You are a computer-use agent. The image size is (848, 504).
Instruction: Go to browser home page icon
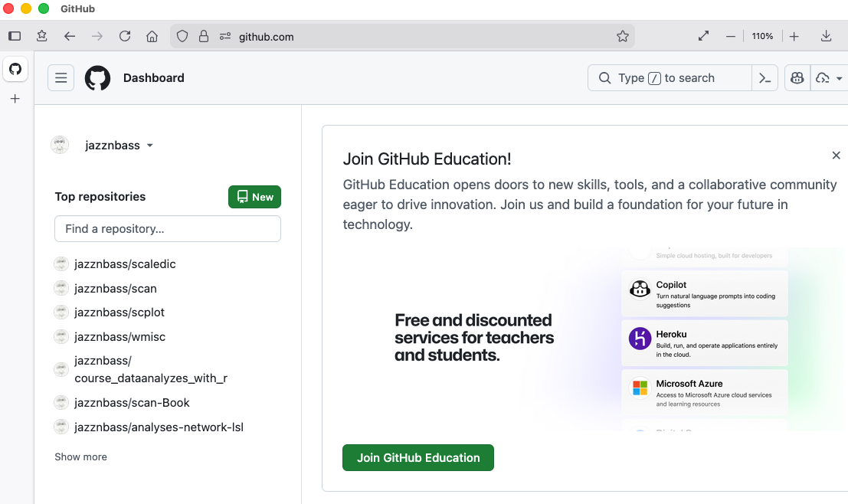pyautogui.click(x=152, y=36)
